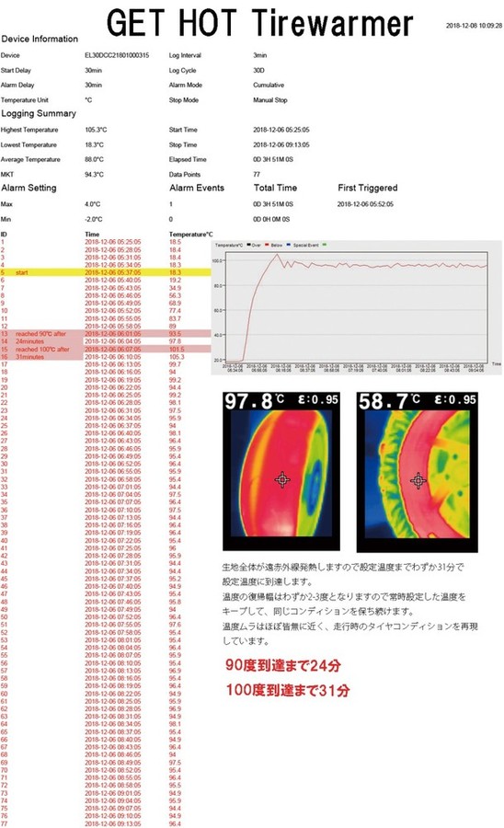
Task: Click the crosshair on the 97.8°C thermal image
Action: point(282,479)
